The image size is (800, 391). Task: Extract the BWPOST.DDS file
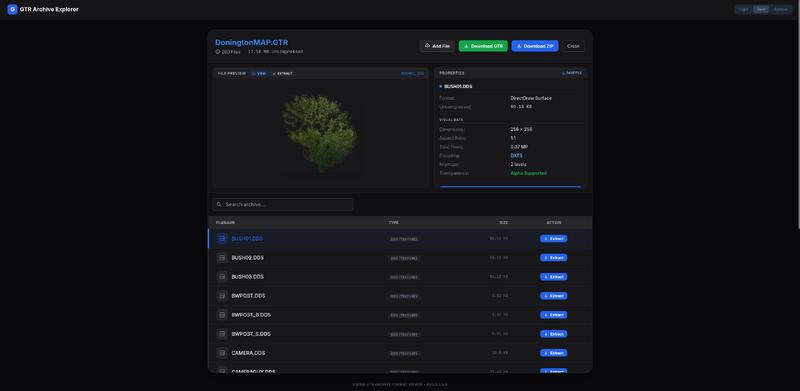tap(554, 296)
